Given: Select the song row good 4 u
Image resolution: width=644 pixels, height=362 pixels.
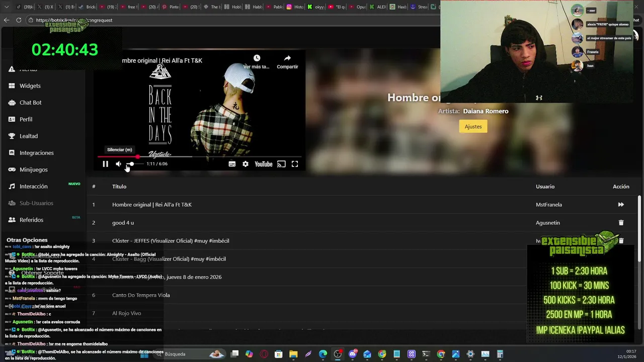Looking at the screenshot, I should pyautogui.click(x=362, y=223).
